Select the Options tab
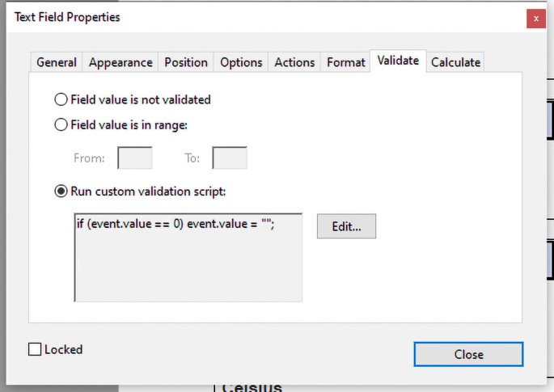 click(241, 62)
